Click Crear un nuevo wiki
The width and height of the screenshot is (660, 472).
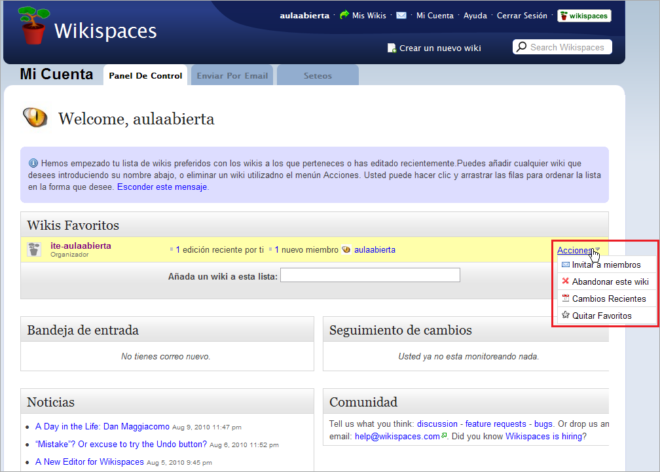point(440,48)
